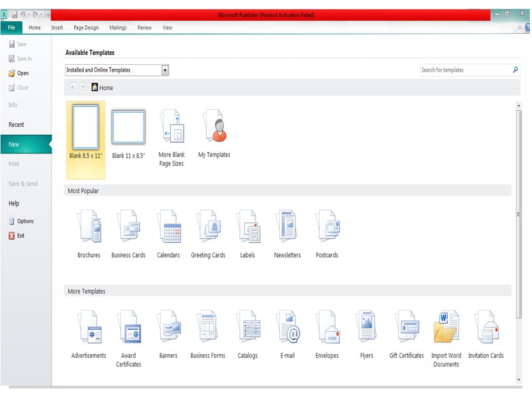
Task: Open the Business Forms template category
Action: pyautogui.click(x=208, y=334)
